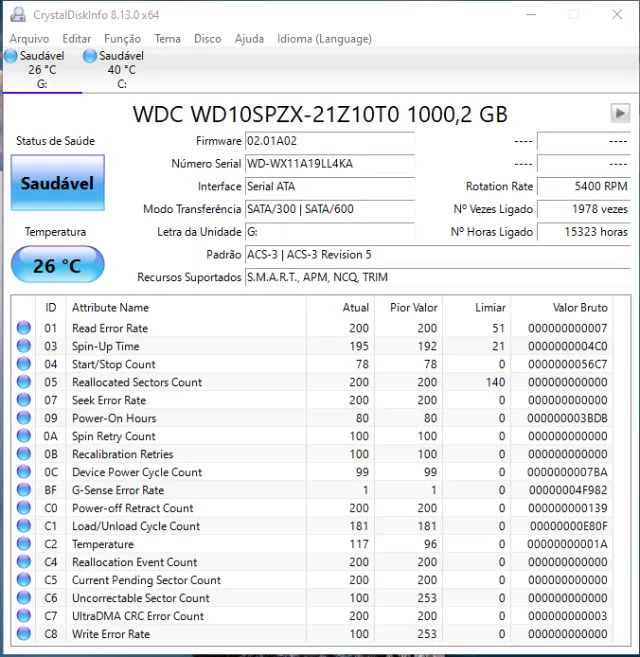Click status orb for Power-off Retract Count
This screenshot has width=640, height=657.
point(24,508)
